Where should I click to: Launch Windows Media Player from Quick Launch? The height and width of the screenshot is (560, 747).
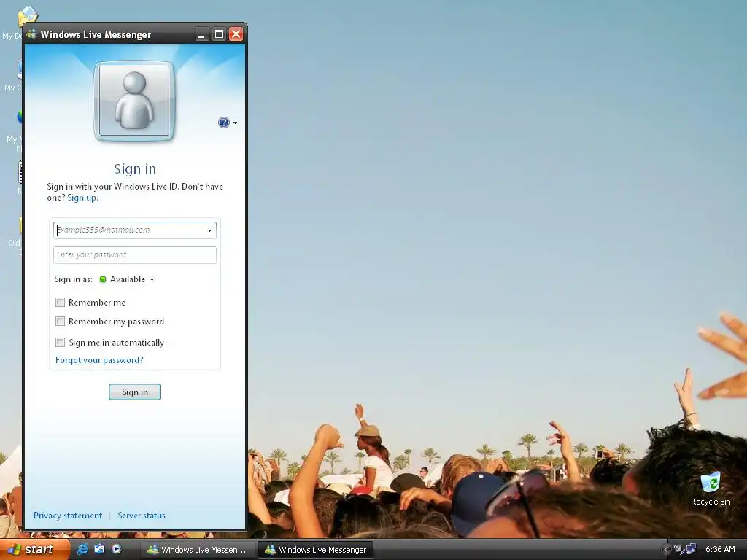click(116, 549)
